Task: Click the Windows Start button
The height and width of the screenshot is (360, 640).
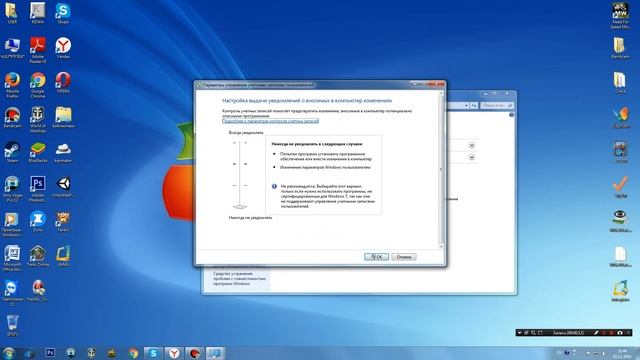Action: (x=9, y=353)
